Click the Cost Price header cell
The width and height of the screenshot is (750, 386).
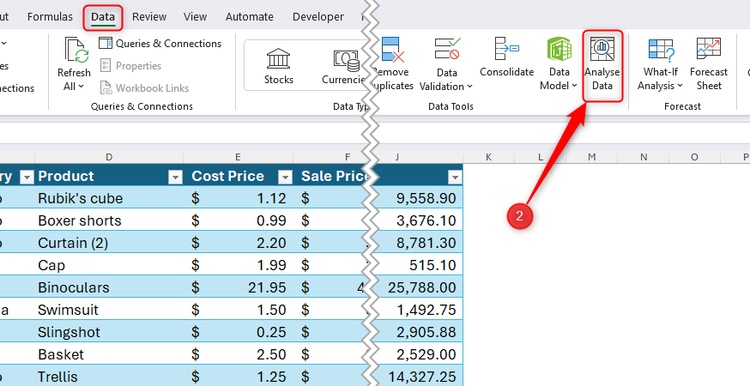pyautogui.click(x=238, y=176)
